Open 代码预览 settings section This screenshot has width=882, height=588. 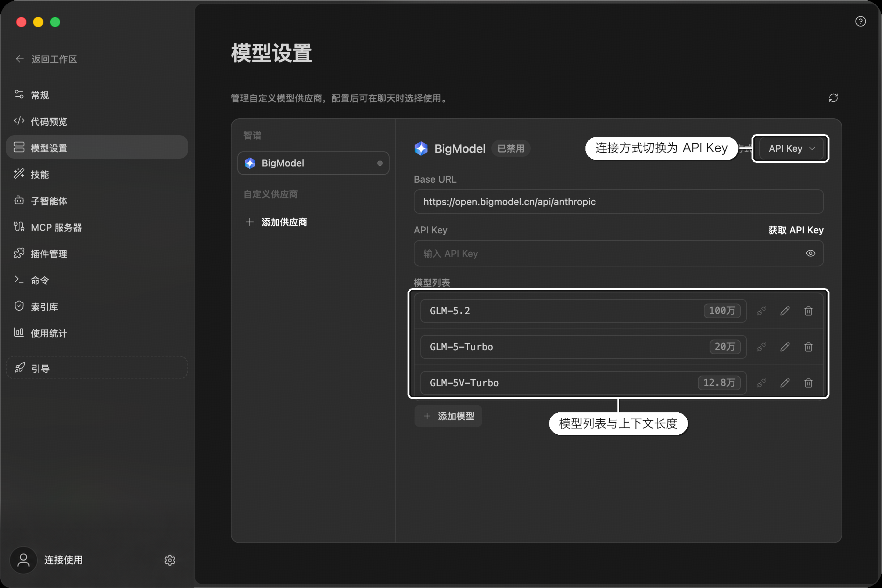pyautogui.click(x=97, y=121)
